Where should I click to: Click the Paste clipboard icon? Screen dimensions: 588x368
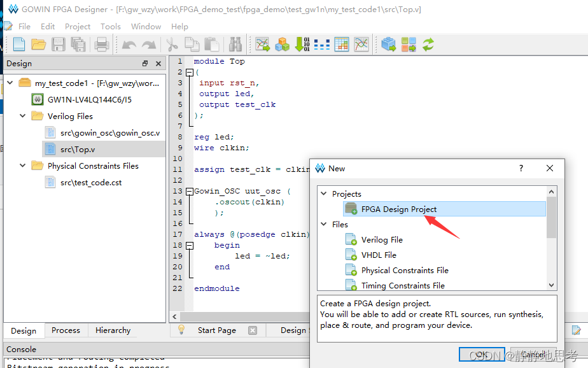(x=212, y=45)
